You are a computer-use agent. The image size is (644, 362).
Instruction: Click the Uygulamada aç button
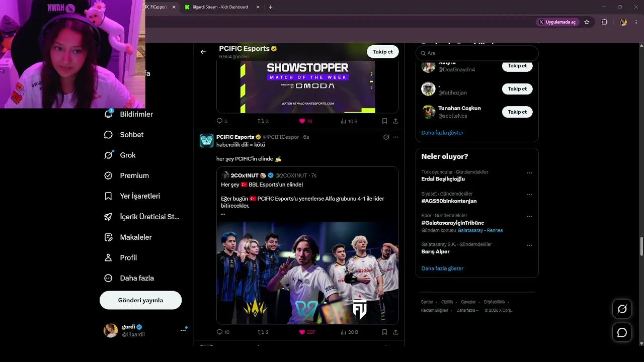pyautogui.click(x=557, y=22)
